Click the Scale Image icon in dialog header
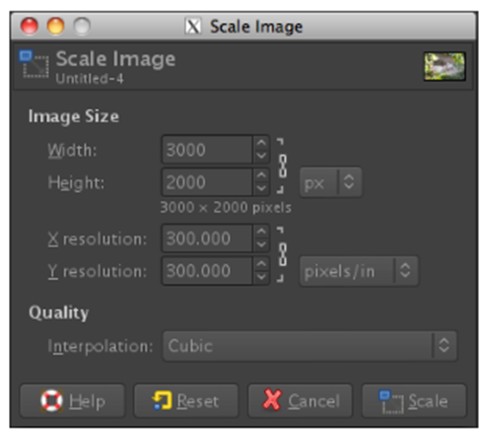The image size is (491, 439). (34, 64)
